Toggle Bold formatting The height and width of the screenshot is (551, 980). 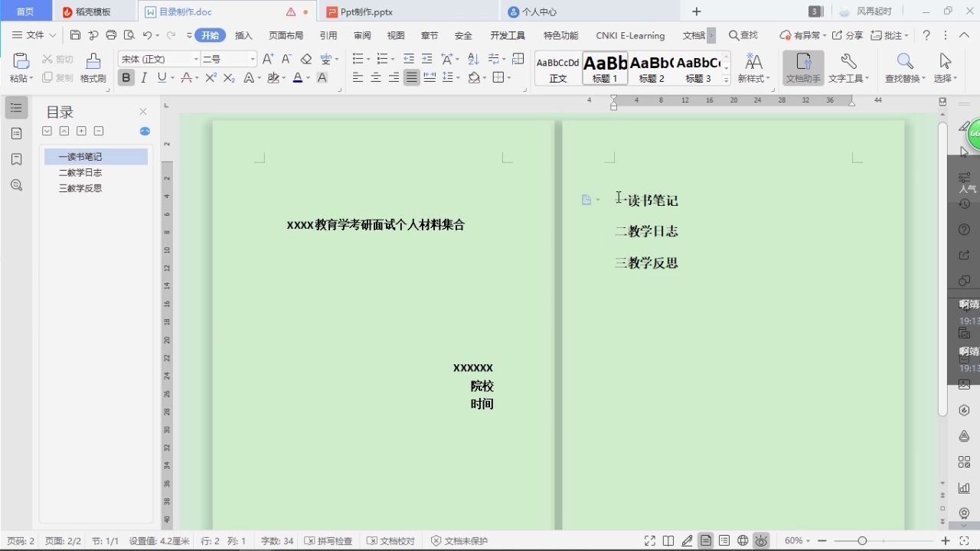[126, 77]
